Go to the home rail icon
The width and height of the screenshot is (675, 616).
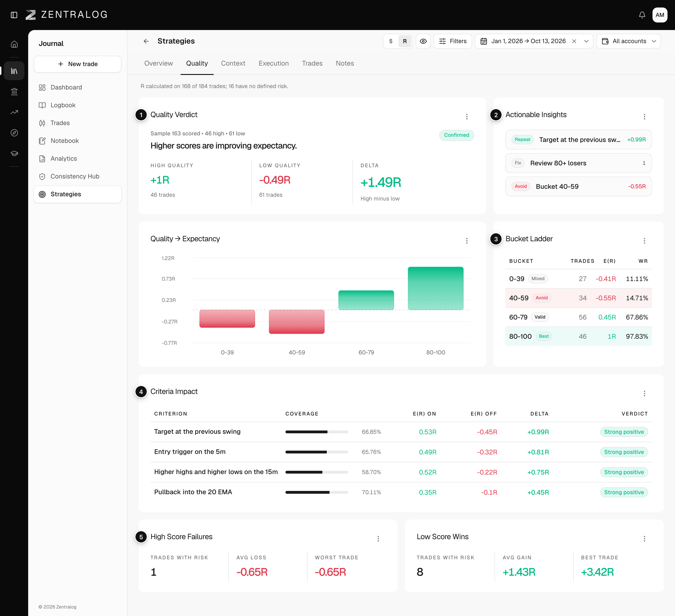(x=14, y=44)
